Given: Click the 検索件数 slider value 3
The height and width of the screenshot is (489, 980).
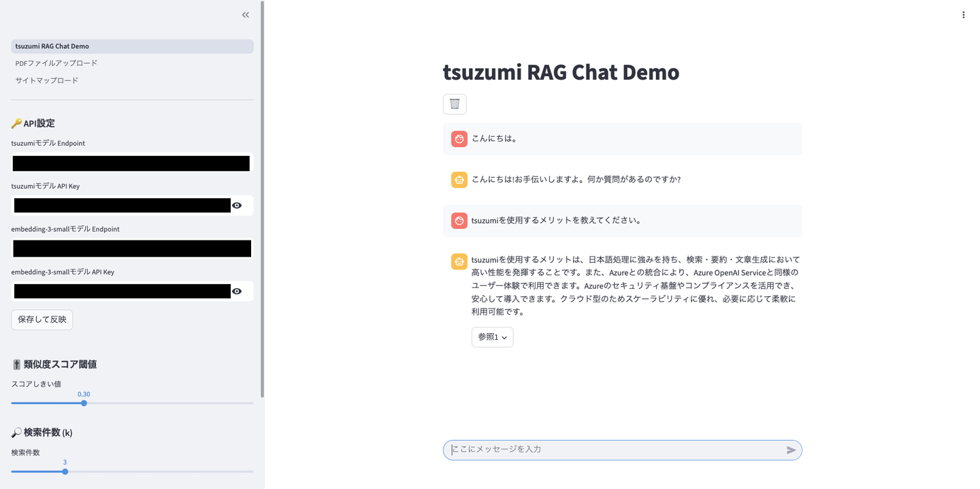Looking at the screenshot, I should (65, 462).
